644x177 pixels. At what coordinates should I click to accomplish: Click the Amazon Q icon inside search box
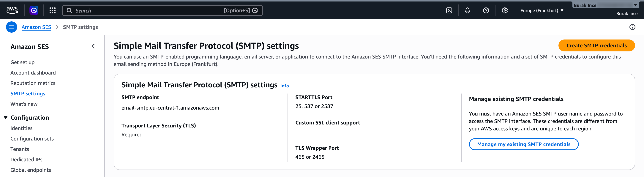(x=255, y=10)
